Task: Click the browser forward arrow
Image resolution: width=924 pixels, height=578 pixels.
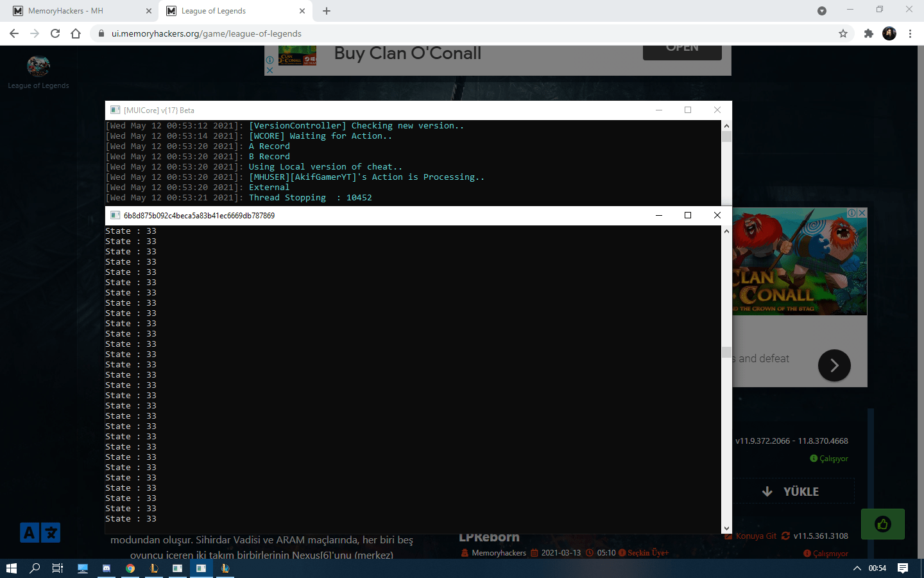Action: click(35, 33)
